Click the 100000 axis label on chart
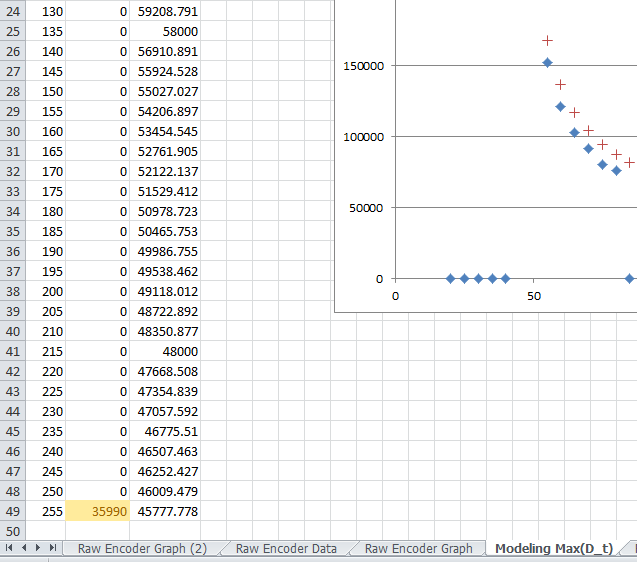Image resolution: width=637 pixels, height=562 pixels. (363, 137)
